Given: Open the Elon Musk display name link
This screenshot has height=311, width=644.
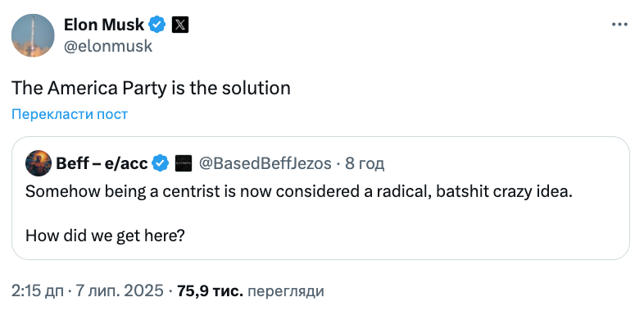Looking at the screenshot, I should click(104, 25).
